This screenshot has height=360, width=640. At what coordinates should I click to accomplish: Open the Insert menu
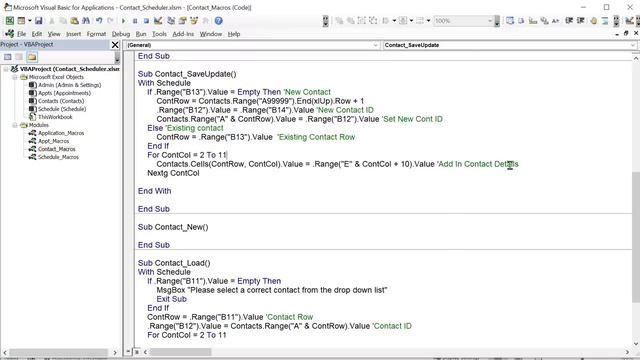coord(73,34)
